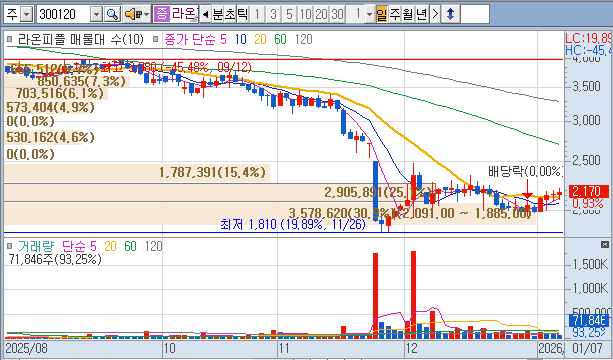Click the 573,404(4,9%) volume profile label
The width and height of the screenshot is (613, 360).
point(50,107)
